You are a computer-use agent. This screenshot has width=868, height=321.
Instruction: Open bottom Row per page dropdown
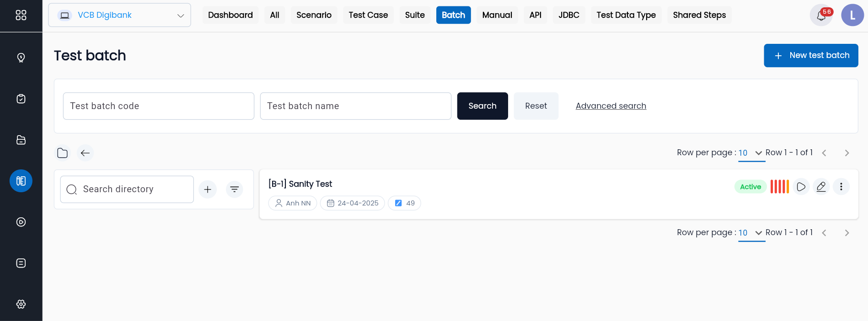751,233
